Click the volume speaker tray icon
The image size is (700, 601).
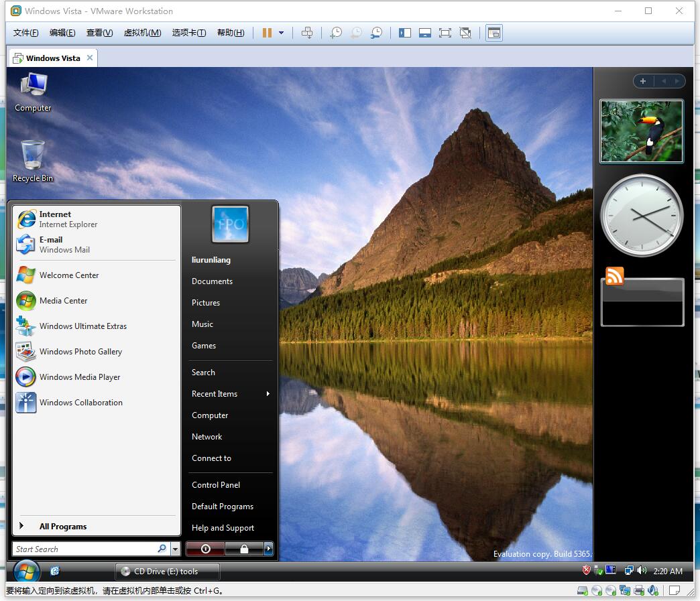(x=642, y=570)
